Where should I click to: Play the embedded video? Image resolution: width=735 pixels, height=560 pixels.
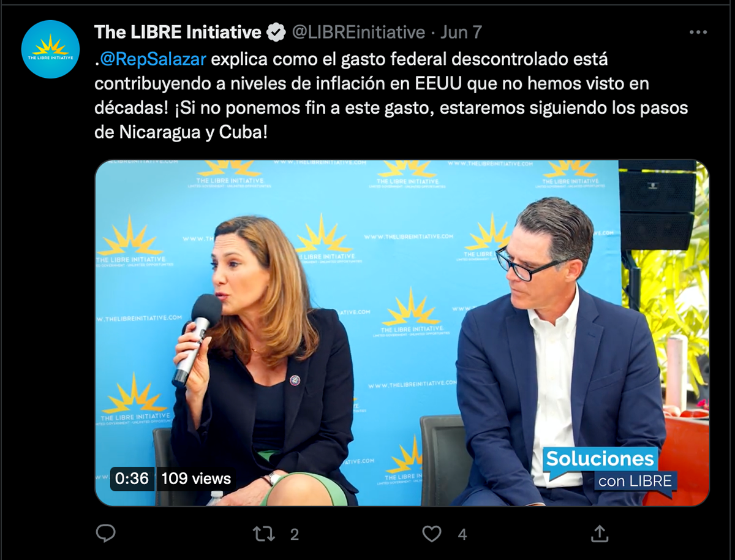(402, 333)
